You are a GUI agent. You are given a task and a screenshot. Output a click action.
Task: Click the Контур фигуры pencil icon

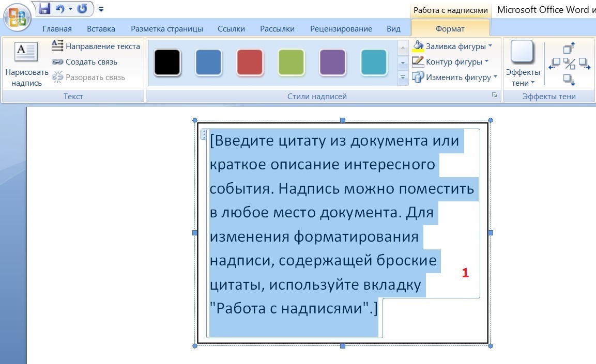click(x=418, y=61)
